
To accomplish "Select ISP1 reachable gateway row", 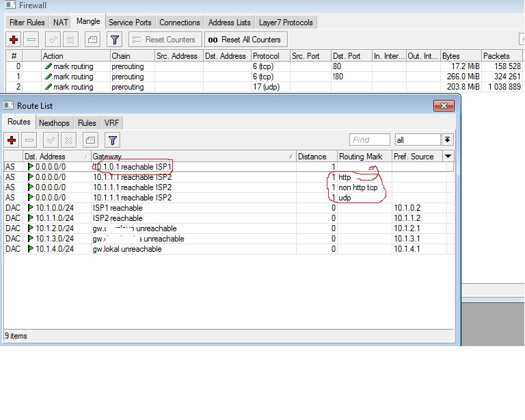I will [229, 208].
